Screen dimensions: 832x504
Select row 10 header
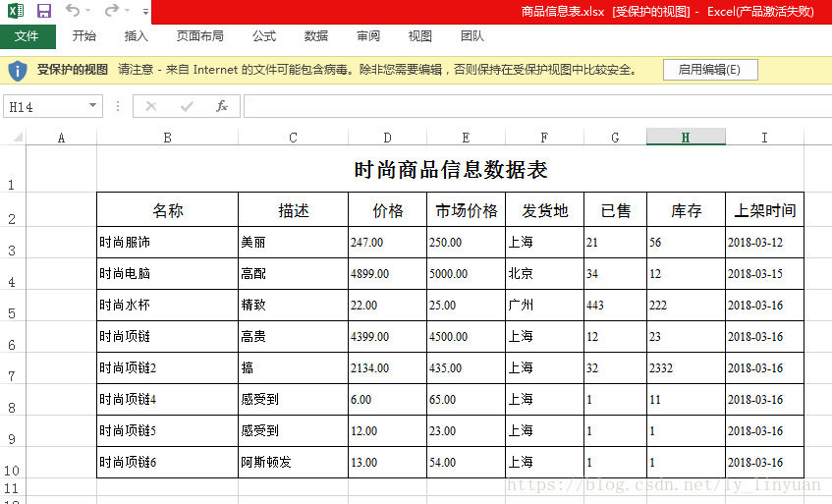pyautogui.click(x=13, y=462)
